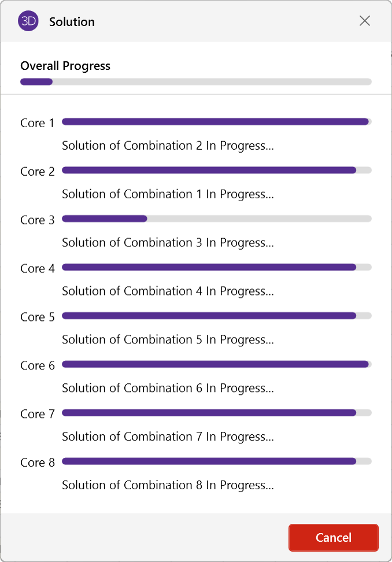Click the Core 7 label
This screenshot has height=562, width=392.
[38, 414]
